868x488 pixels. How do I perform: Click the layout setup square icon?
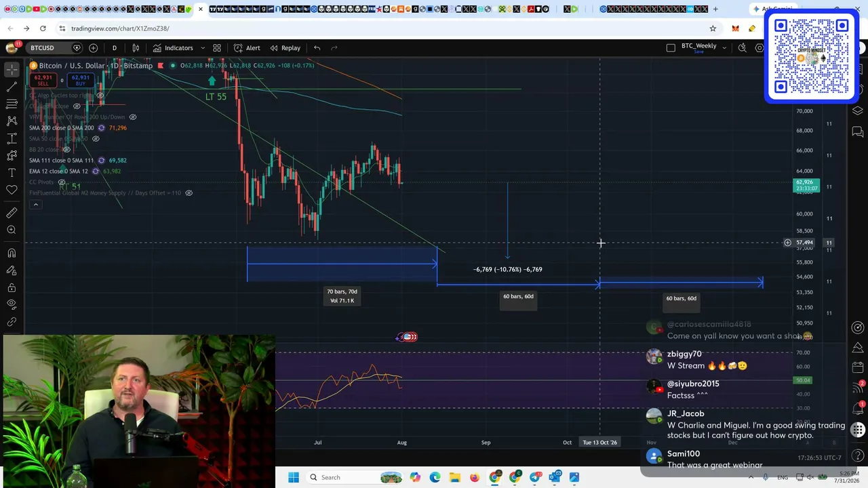(x=671, y=48)
